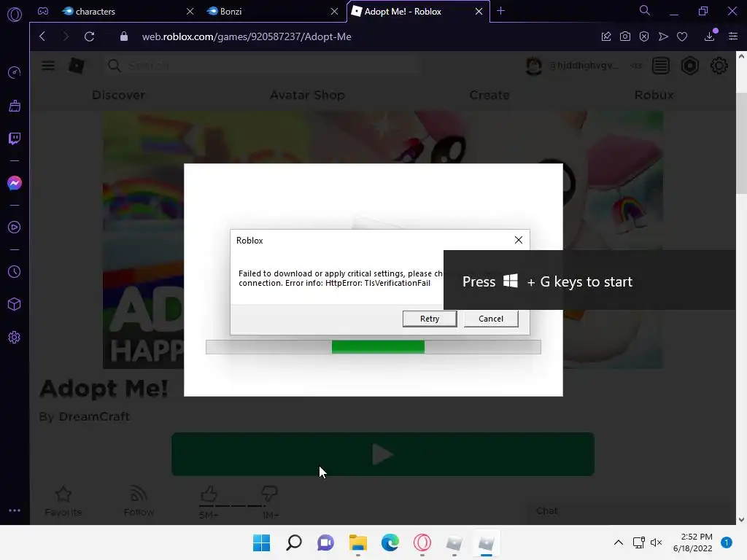Reload the current page
Screen dimensions: 747x560
click(x=89, y=36)
